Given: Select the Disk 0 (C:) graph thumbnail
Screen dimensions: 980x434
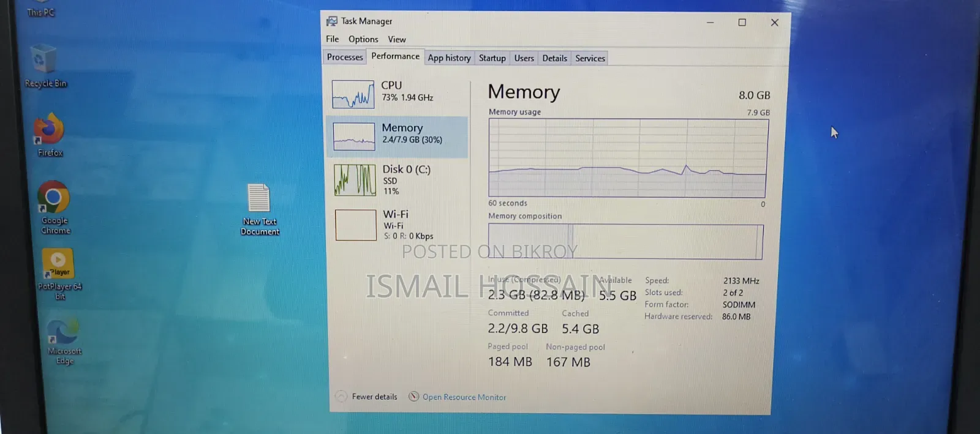Looking at the screenshot, I should [x=355, y=180].
